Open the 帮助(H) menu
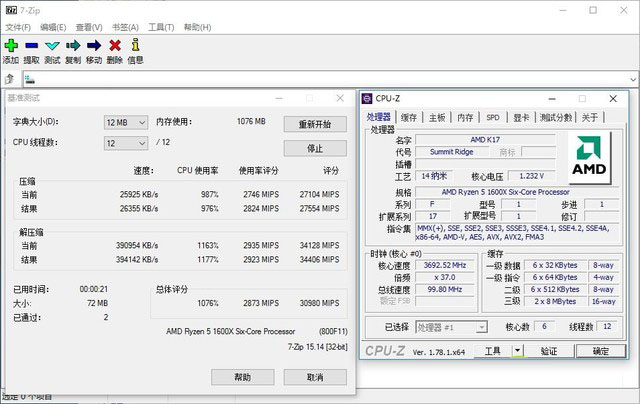Viewport: 640px width, 404px height. point(197,27)
